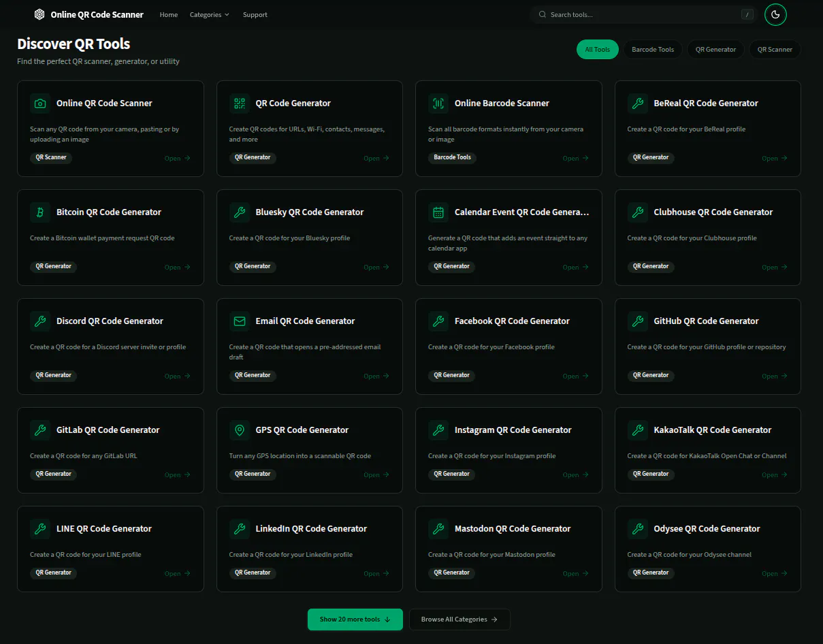
Task: Click the barcode icon on Online Barcode Scanner card
Action: 438,103
